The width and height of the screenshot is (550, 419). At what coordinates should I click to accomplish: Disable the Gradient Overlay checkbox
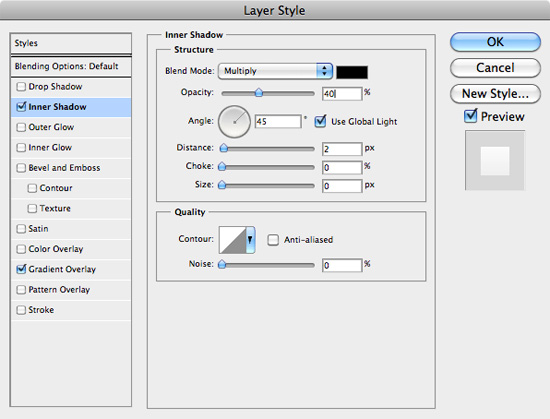21,269
